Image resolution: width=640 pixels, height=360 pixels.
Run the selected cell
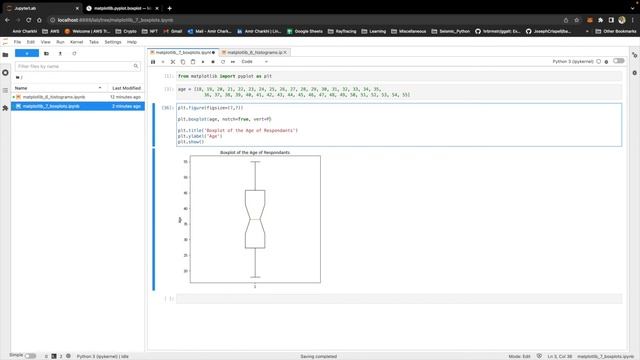[x=203, y=62]
